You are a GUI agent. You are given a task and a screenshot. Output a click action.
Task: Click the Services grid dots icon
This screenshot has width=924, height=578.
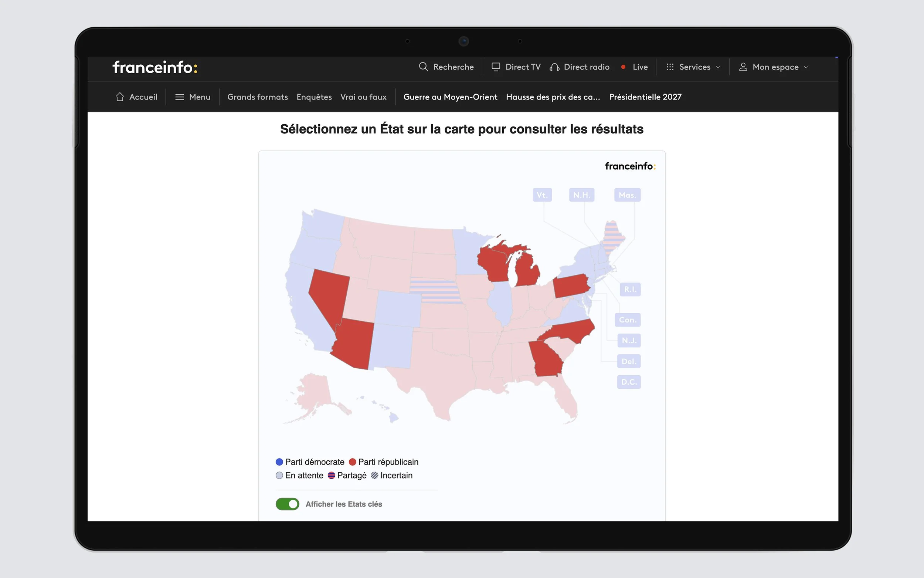670,67
